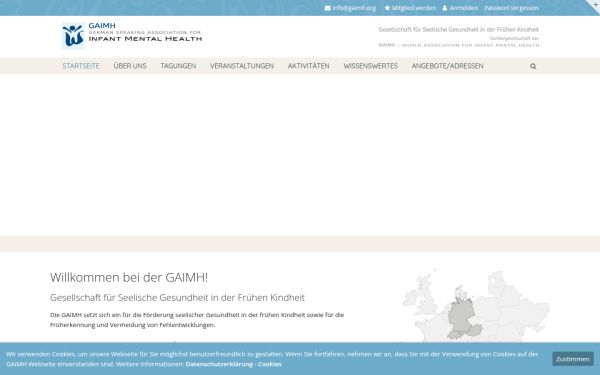
Task: Expand the plus corner toggle at top right
Action: tap(595, 5)
